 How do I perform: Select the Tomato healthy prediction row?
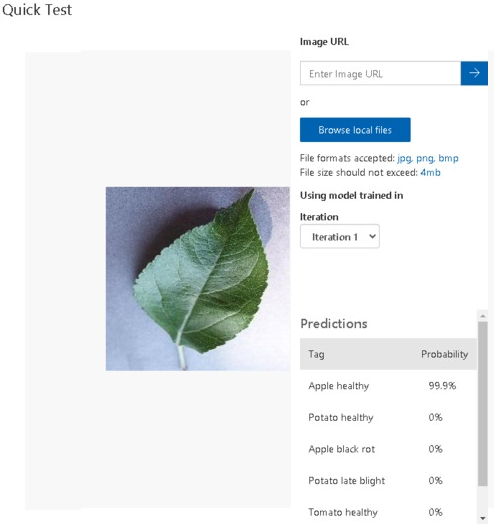coord(388,512)
